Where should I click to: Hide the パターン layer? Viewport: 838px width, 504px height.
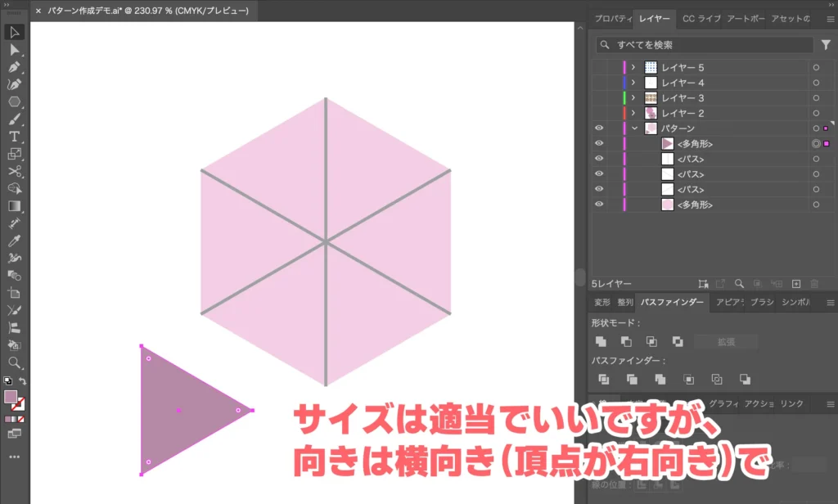pyautogui.click(x=600, y=128)
